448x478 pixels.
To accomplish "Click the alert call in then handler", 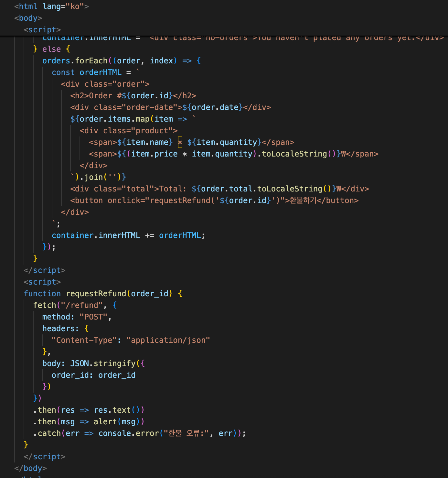I will pyautogui.click(x=105, y=422).
